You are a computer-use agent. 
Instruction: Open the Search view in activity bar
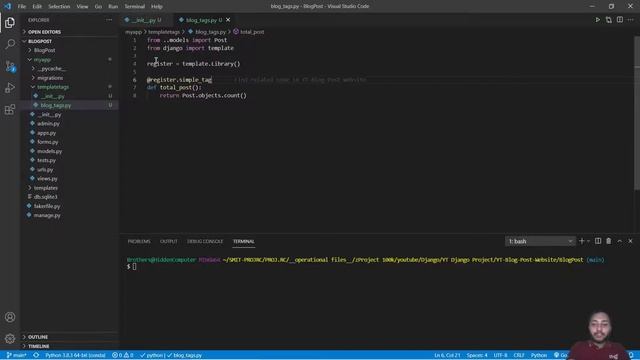[x=10, y=44]
